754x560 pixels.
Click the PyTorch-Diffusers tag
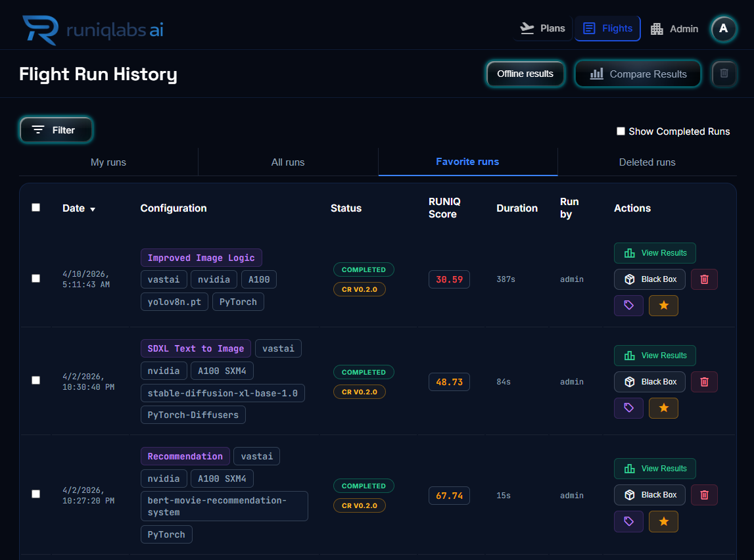click(193, 415)
